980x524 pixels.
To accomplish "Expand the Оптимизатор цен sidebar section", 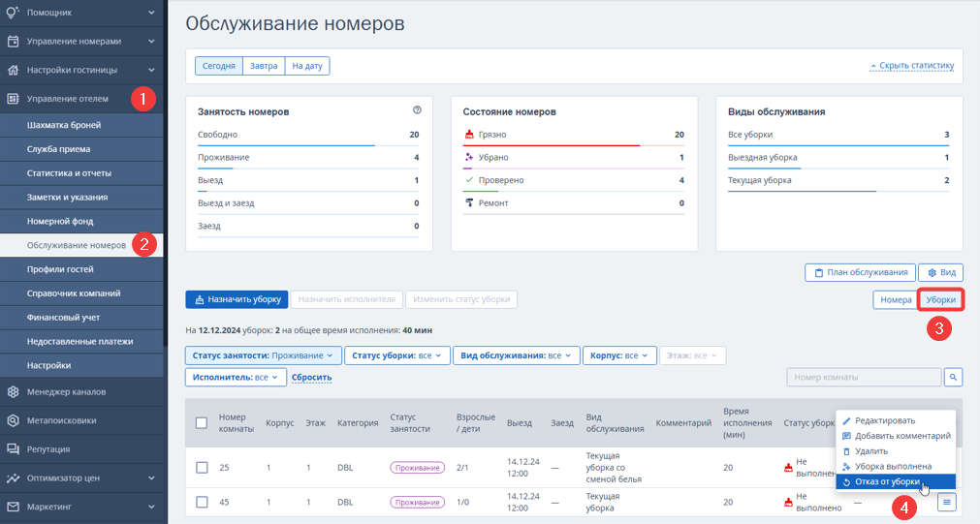I will pyautogui.click(x=81, y=478).
